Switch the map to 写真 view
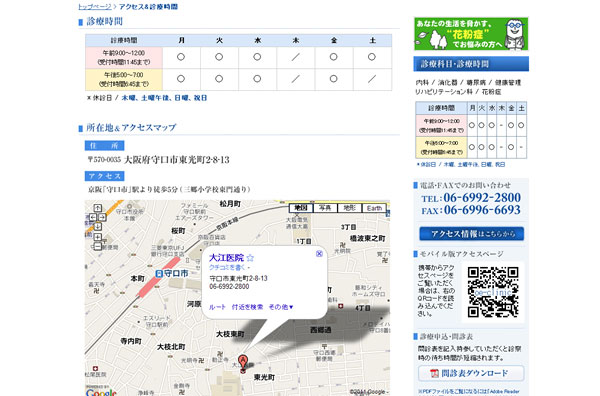Image resolution: width=600 pixels, height=396 pixels. (x=325, y=208)
